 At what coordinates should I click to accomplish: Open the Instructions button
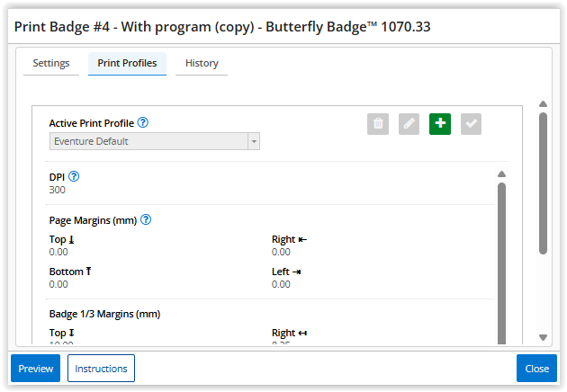101,369
